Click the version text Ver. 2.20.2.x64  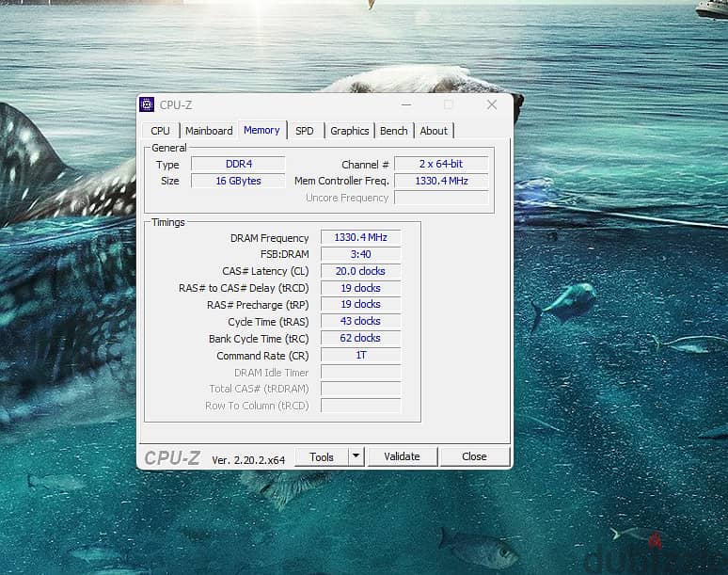tap(248, 460)
